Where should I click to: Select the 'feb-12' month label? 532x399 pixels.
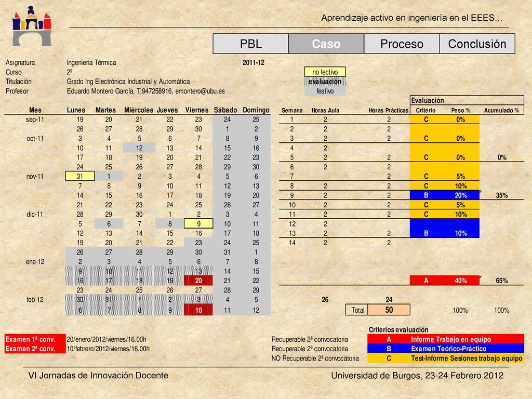35,300
